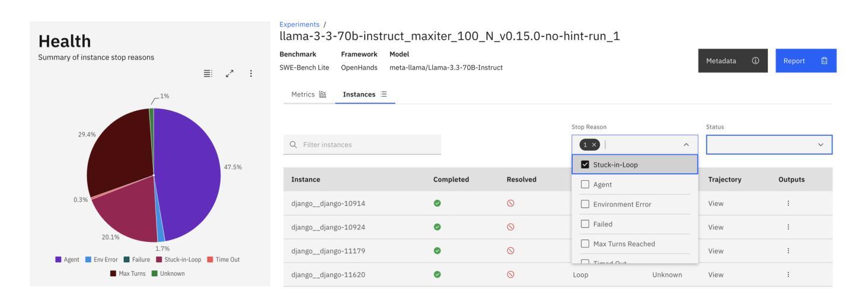This screenshot has width=868, height=303.
Task: Click the Max Turns legend color swatch
Action: [114, 273]
